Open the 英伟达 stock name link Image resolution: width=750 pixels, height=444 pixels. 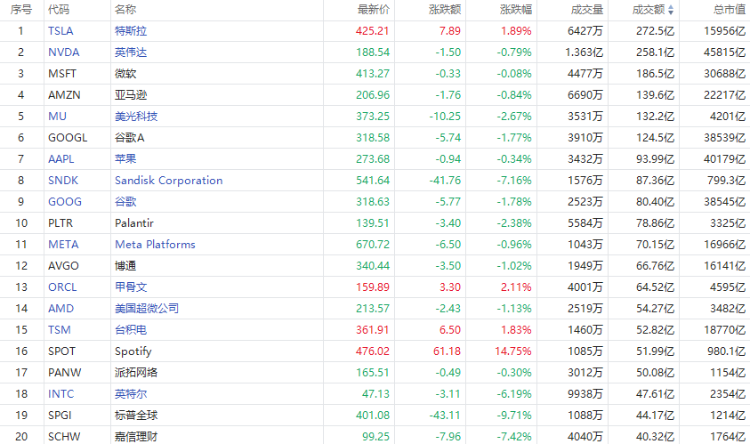[131, 52]
